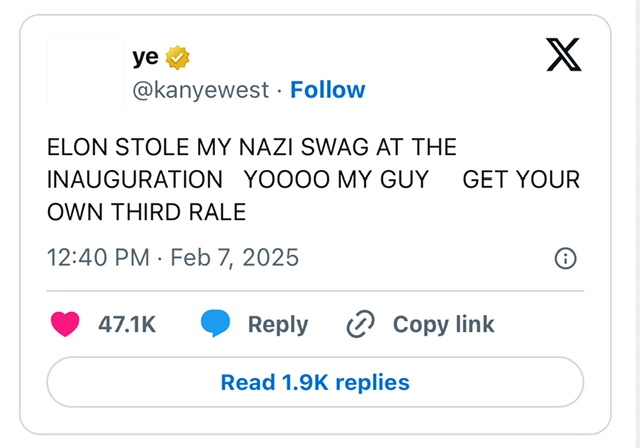Click the text GET YOUR OWN THIRD RALE
This screenshot has width=640, height=448.
click(520, 180)
